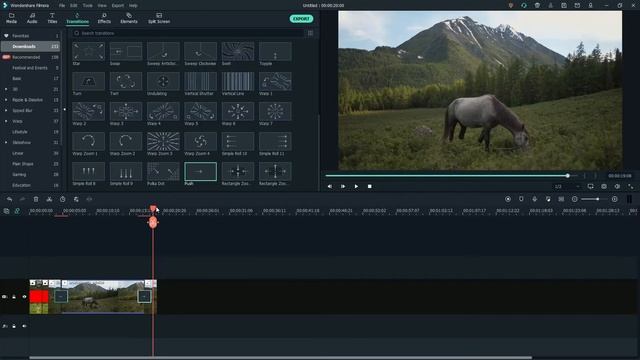Select the Swap transition thumbnail
The height and width of the screenshot is (360, 640).
click(126, 51)
